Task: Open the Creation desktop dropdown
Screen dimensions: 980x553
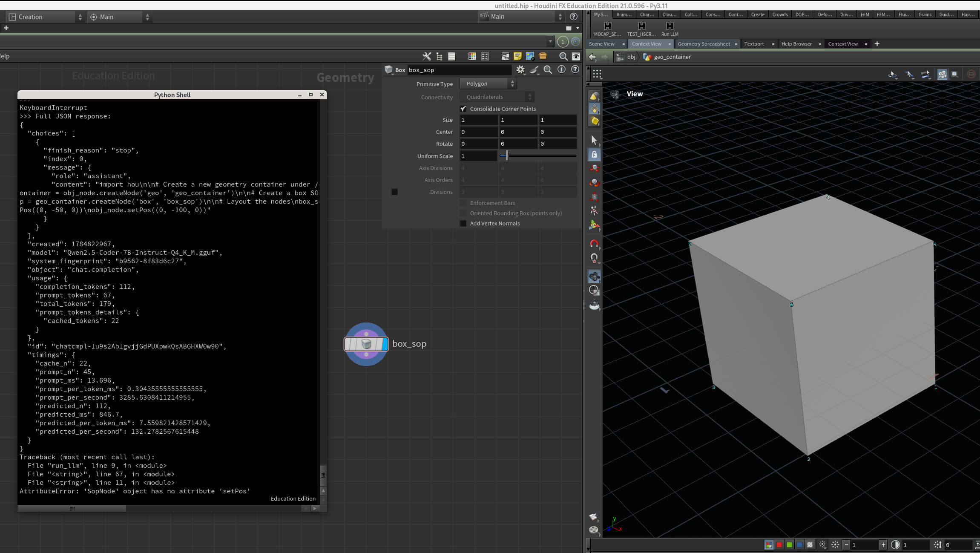Action: (x=45, y=17)
